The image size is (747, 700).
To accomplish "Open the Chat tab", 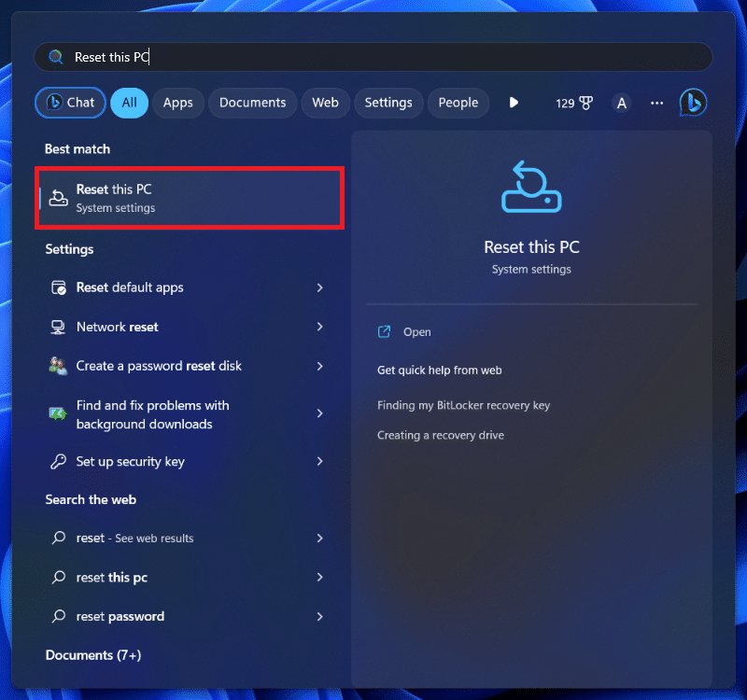I will pos(69,103).
